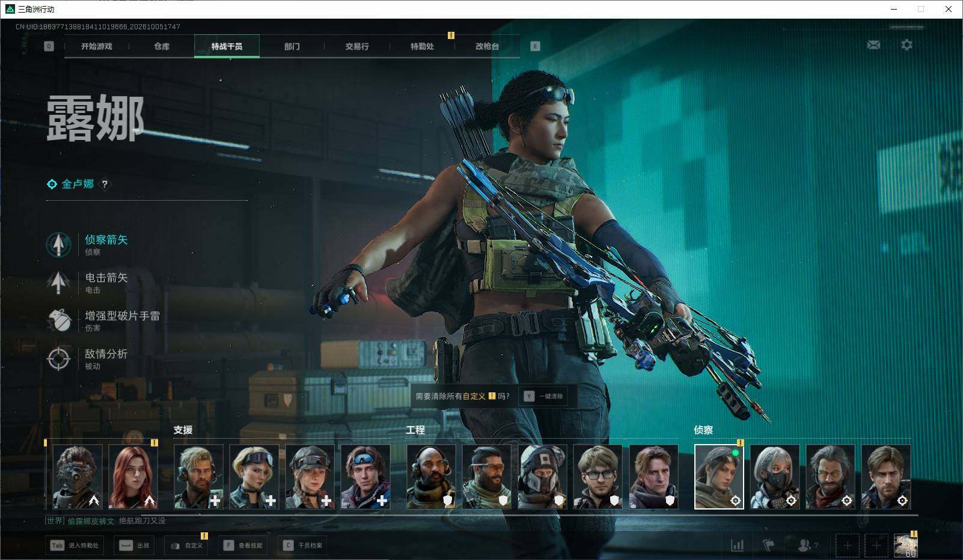Open the world chat line 绝航跑刀又没
Screen dimensions: 963x560
tap(142, 521)
